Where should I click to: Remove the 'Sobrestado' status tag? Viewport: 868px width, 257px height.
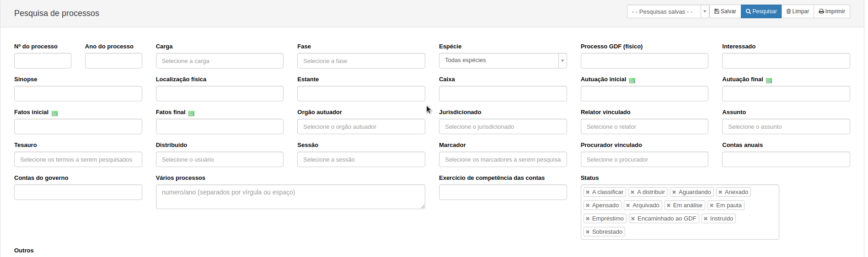[588, 232]
